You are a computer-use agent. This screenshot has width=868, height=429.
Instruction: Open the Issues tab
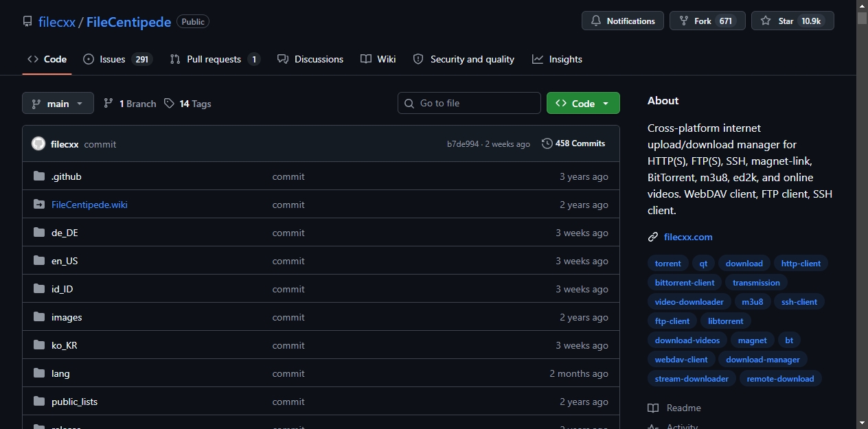coord(116,59)
